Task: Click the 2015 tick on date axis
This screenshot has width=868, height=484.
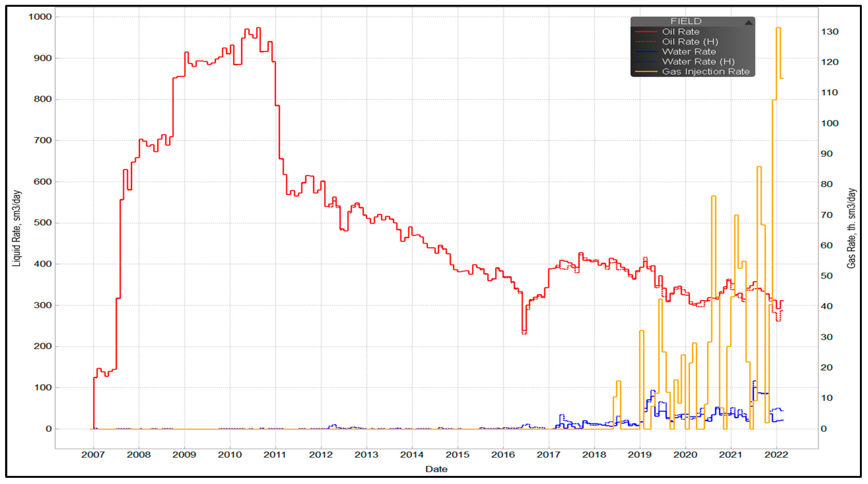Action: [x=457, y=455]
